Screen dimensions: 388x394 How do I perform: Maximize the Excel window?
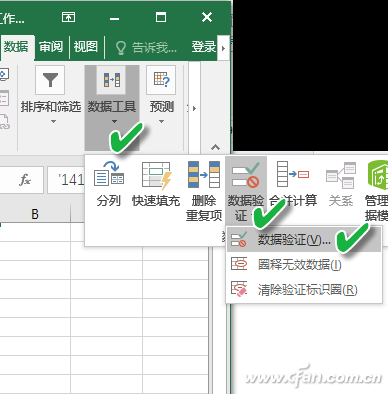point(161,17)
